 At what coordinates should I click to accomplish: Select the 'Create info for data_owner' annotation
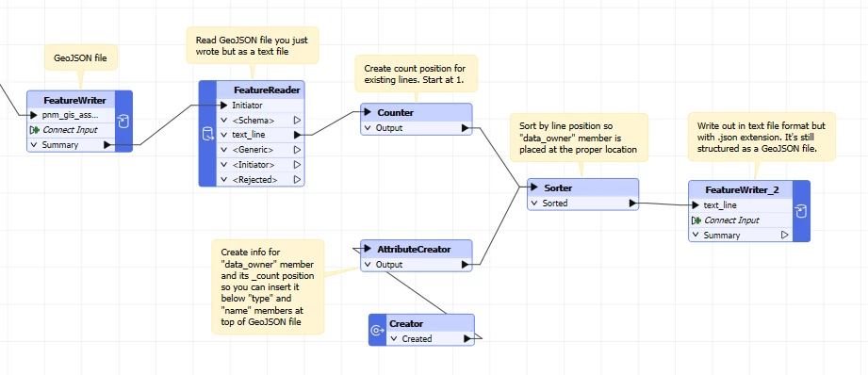tap(268, 286)
